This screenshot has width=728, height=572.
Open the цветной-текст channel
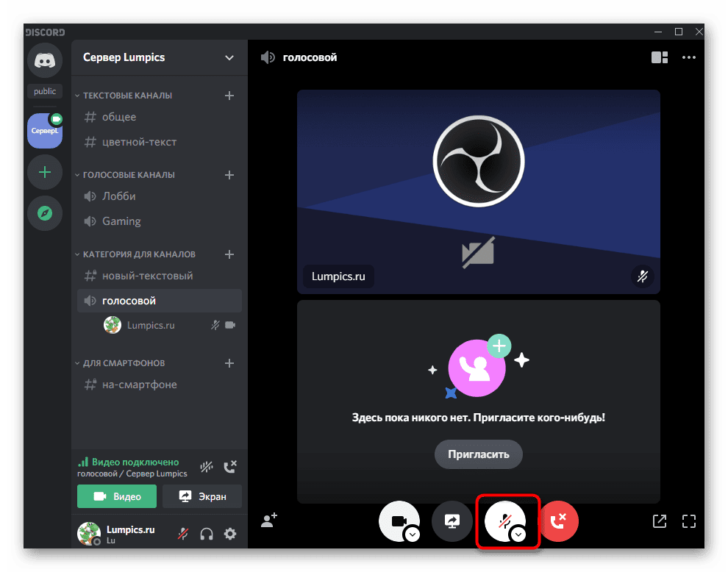(160, 142)
